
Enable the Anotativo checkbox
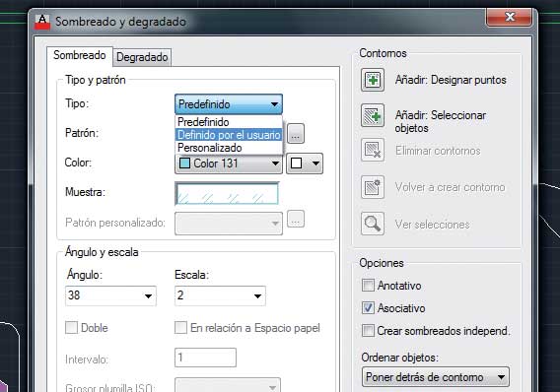[368, 286]
